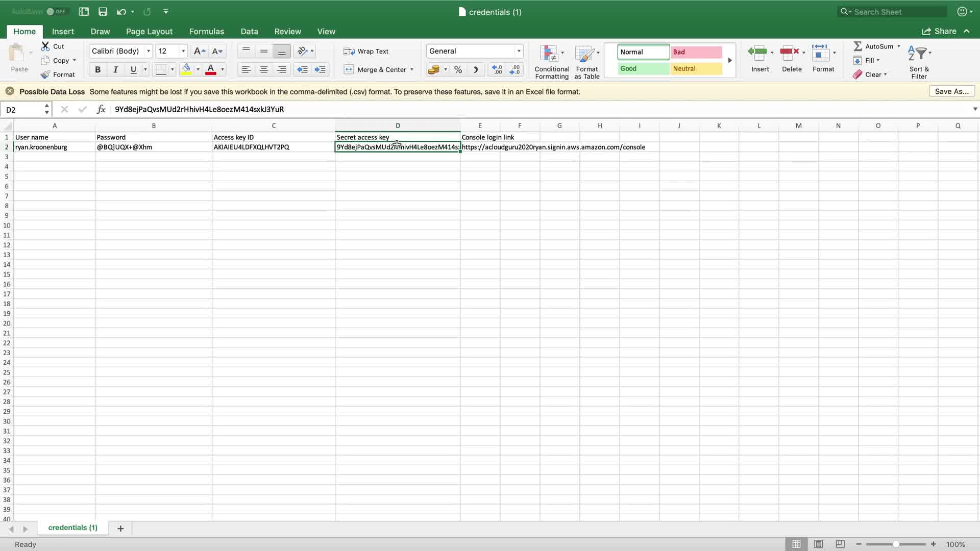Click the Insert Function fx icon
Viewport: 980px width, 551px height.
101,109
